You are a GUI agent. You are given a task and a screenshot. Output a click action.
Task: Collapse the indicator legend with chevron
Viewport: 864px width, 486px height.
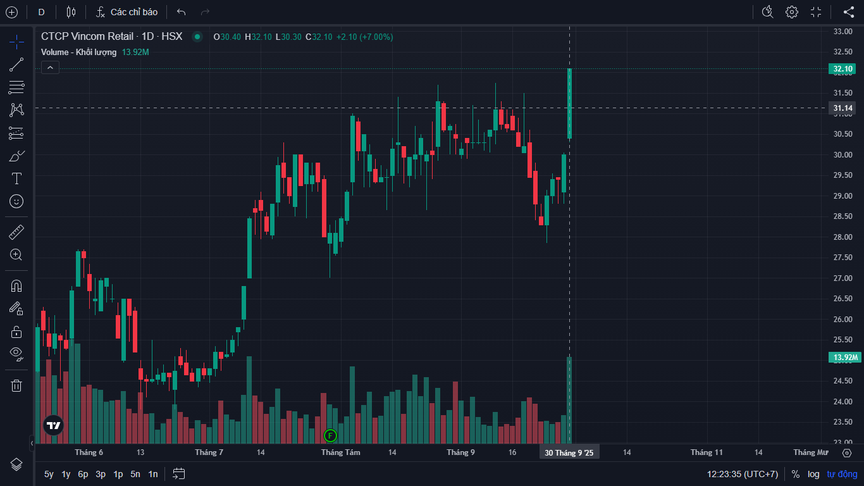50,68
